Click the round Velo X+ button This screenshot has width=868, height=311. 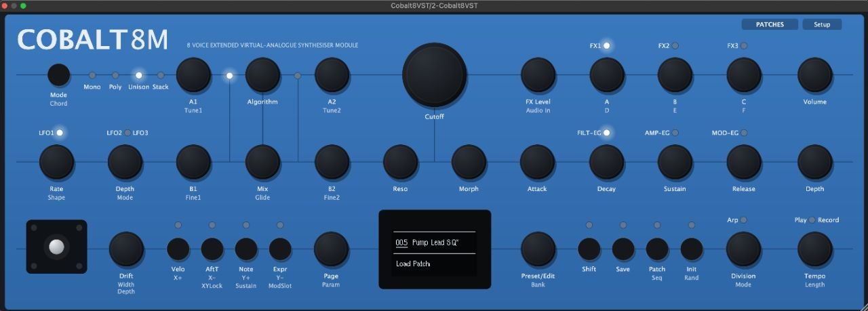(x=178, y=249)
